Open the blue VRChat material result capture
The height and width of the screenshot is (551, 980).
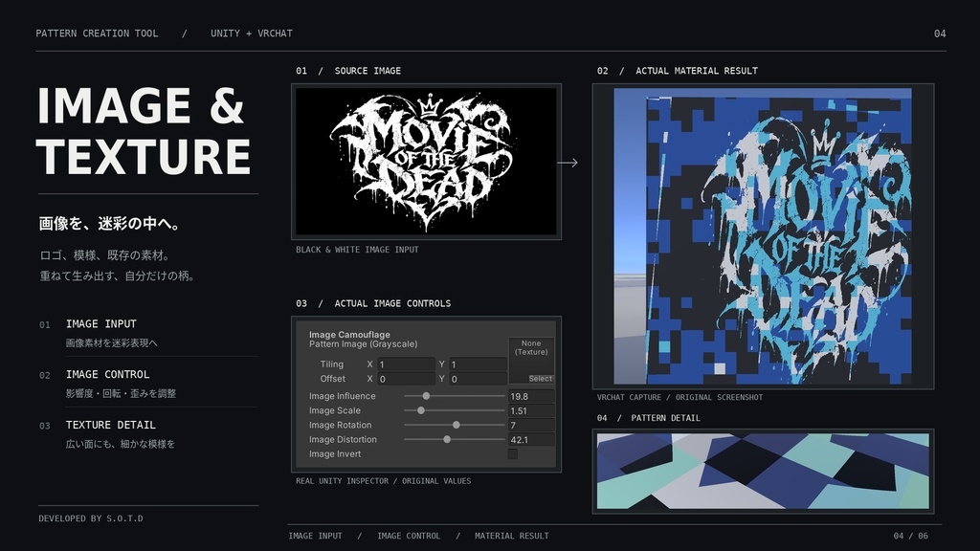point(763,236)
